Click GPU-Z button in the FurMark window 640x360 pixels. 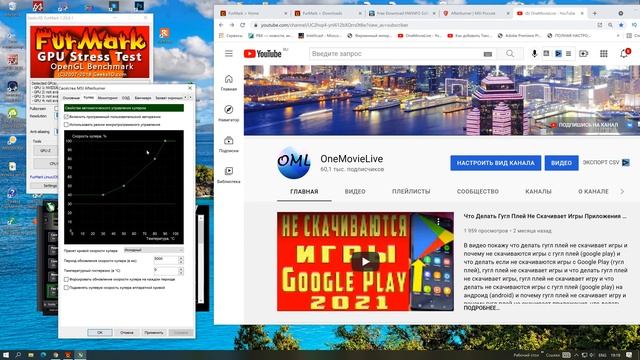click(45, 151)
